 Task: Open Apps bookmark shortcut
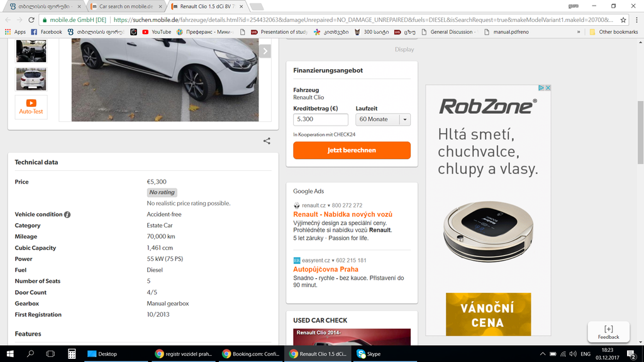[x=15, y=31]
